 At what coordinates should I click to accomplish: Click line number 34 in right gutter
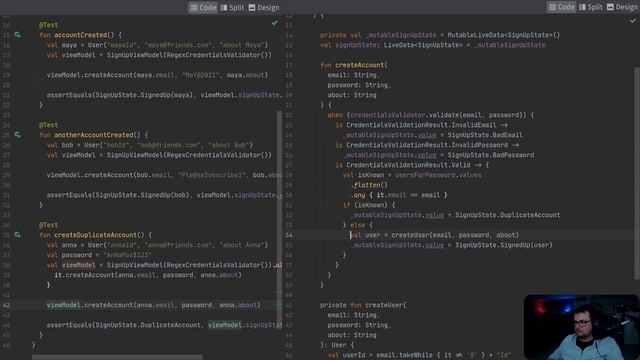289,235
